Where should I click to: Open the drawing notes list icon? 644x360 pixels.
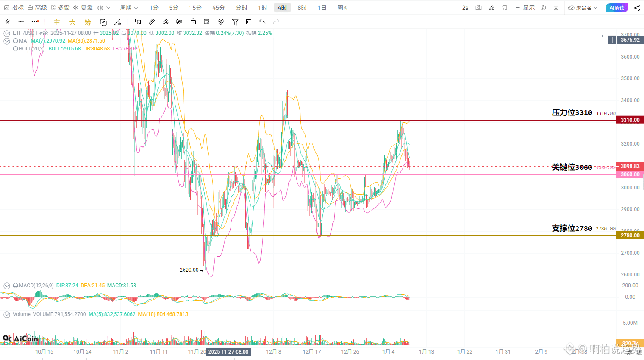[207, 22]
